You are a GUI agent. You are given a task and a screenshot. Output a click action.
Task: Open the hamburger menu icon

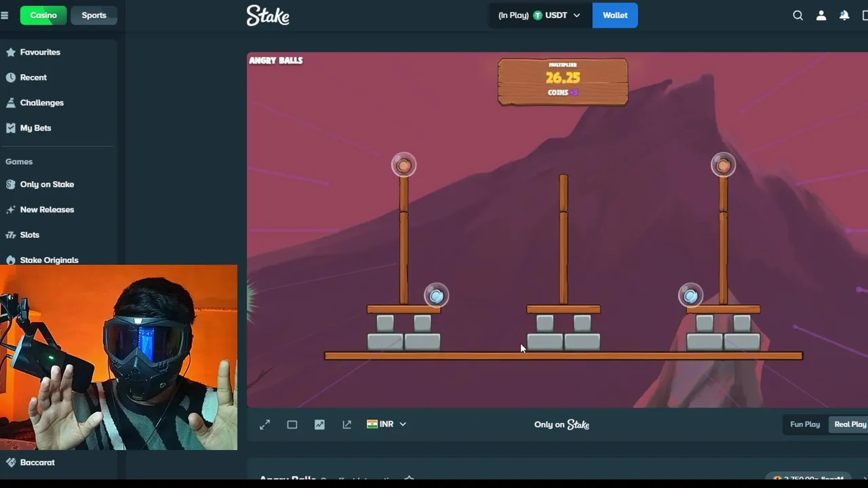click(x=4, y=15)
